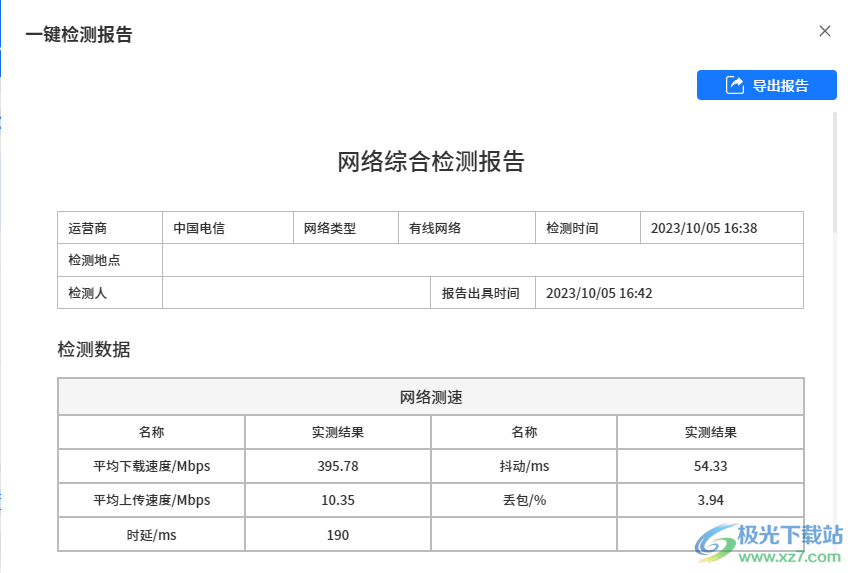Image resolution: width=854 pixels, height=573 pixels.
Task: Click the report time 2023/10/05 16:42
Action: click(x=669, y=292)
